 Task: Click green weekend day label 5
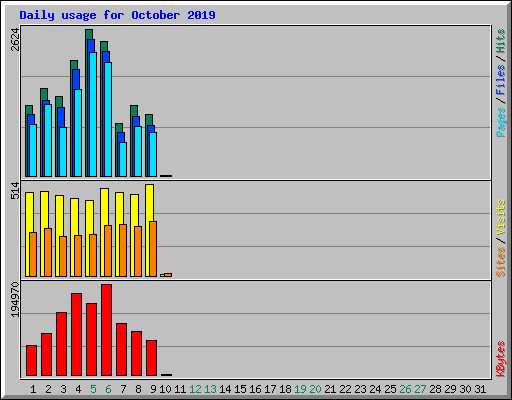pos(93,389)
